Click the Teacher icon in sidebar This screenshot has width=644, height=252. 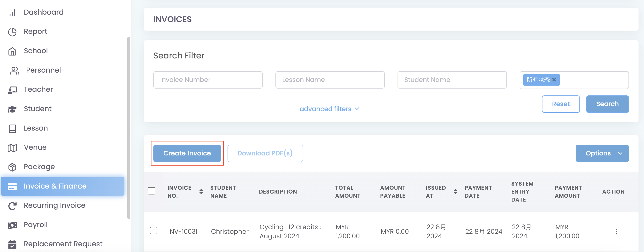(12, 90)
